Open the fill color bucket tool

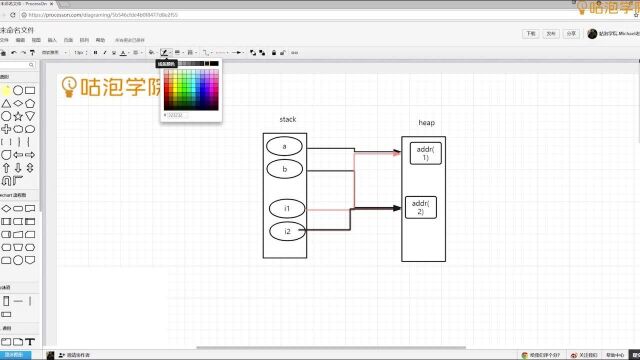coord(151,53)
